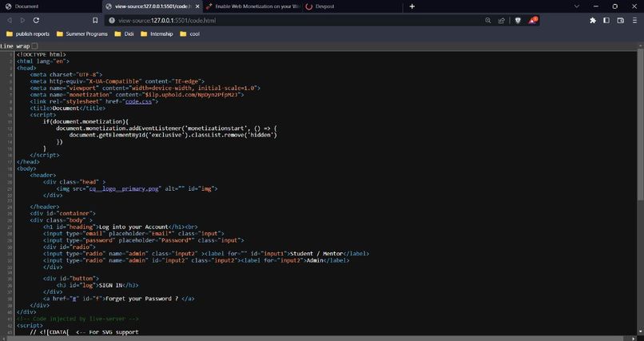Click the getElementById('exclusive') line
Viewport: 644px width, 341px height.
click(x=173, y=135)
